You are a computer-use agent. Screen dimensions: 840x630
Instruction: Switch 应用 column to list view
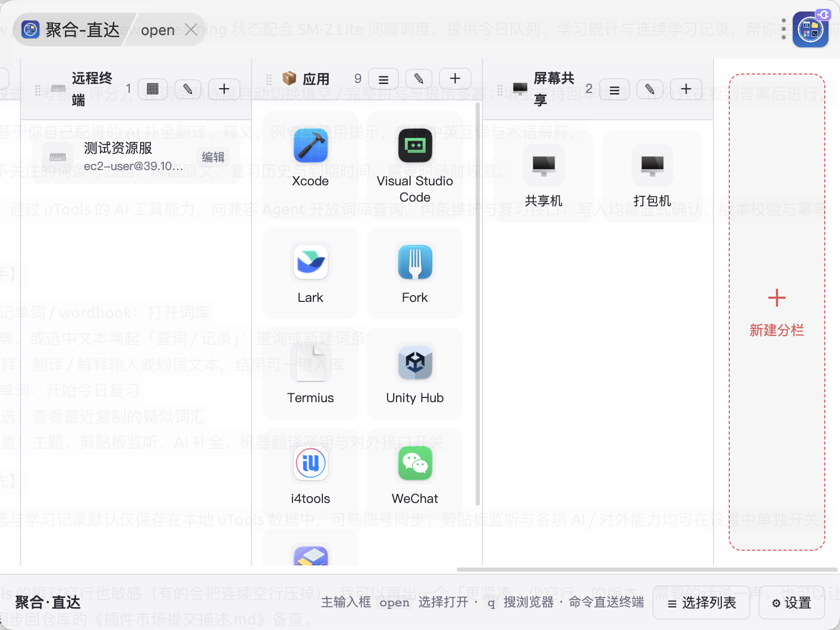384,79
